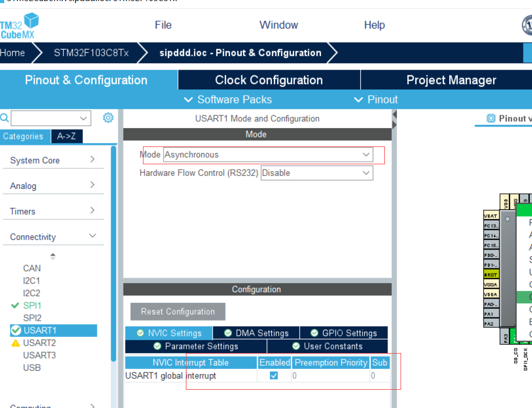Select I2C2 in Connectivity list
532x408 pixels.
(x=31, y=293)
